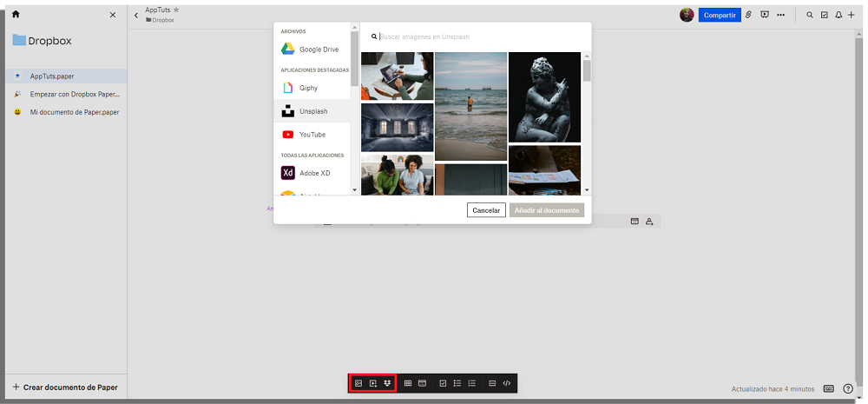Start presentation mode in the top bar
Image resolution: width=868 pixels, height=404 pixels.
point(765,15)
